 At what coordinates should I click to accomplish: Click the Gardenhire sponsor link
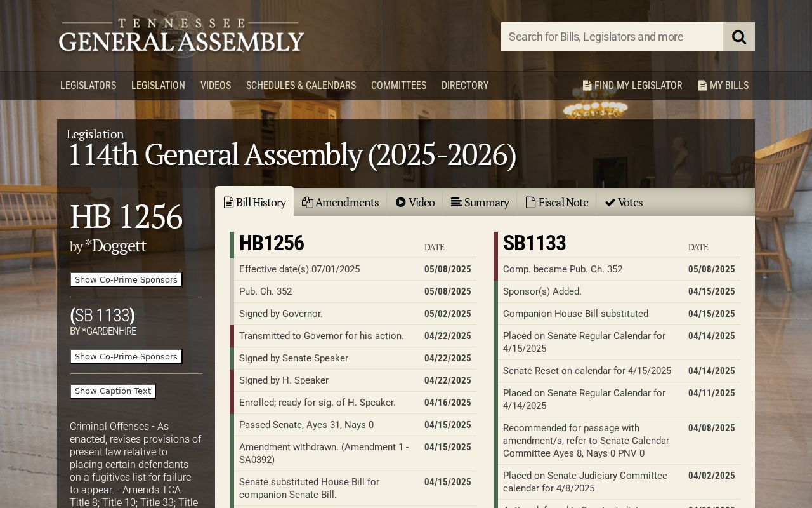(109, 331)
